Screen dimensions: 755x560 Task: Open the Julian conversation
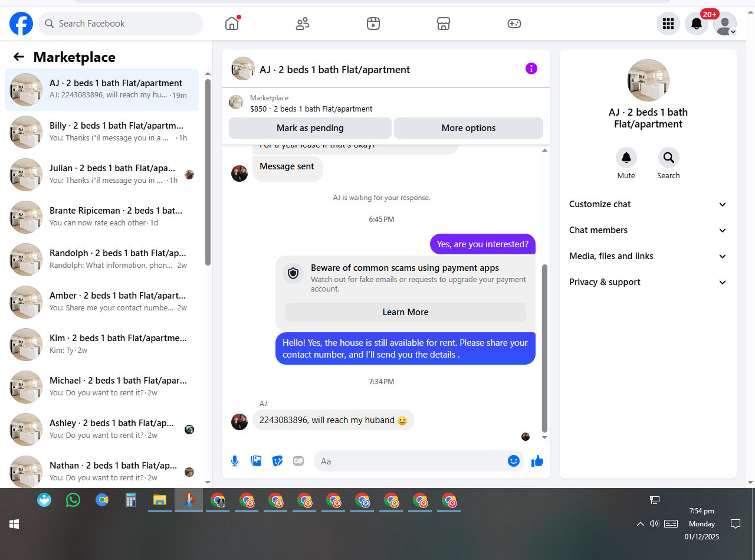101,174
